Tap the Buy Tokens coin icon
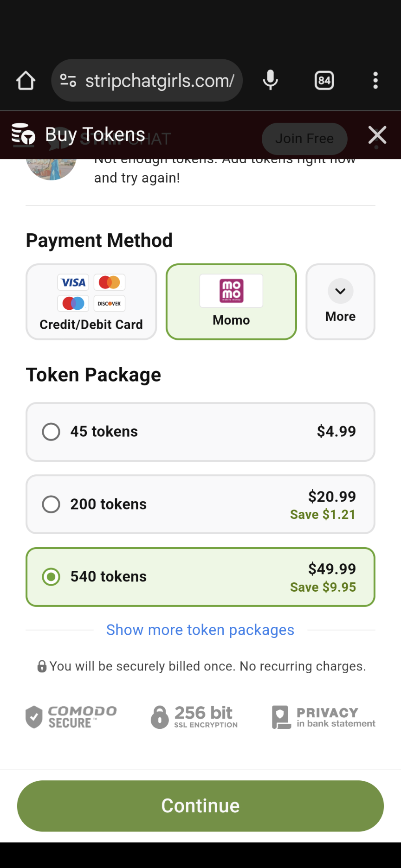401x868 pixels. (23, 134)
